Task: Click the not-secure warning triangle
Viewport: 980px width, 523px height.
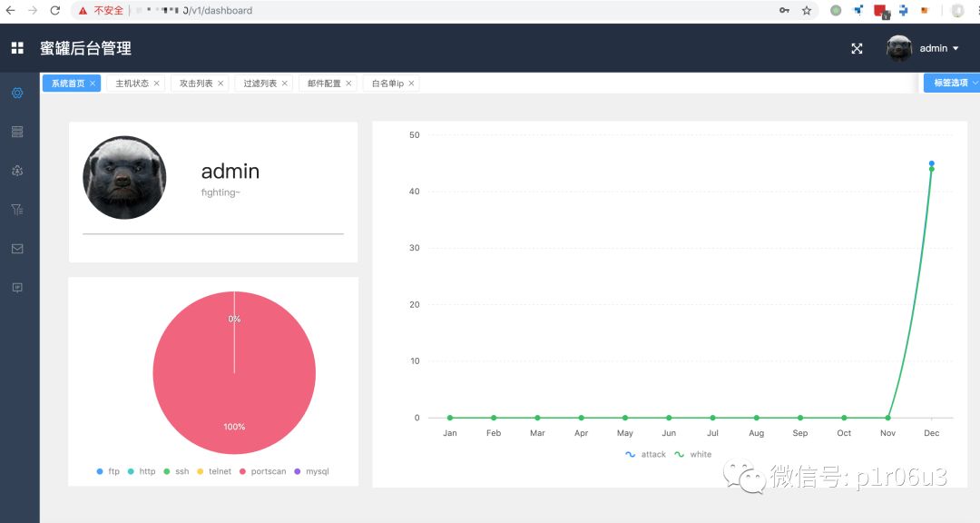Action: [83, 11]
